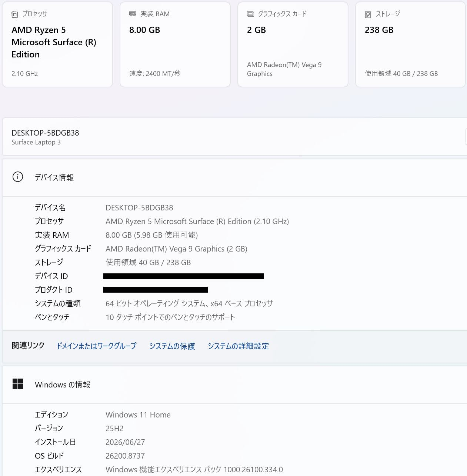
Task: Click the storage drive icon
Action: (368, 14)
